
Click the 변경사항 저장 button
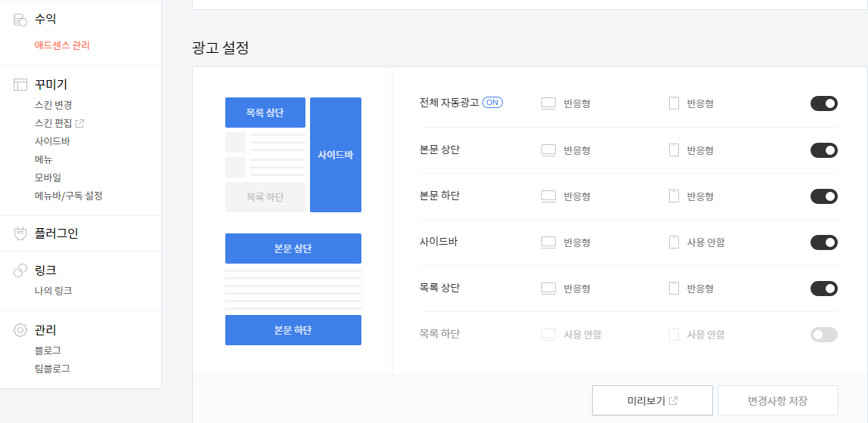778,400
